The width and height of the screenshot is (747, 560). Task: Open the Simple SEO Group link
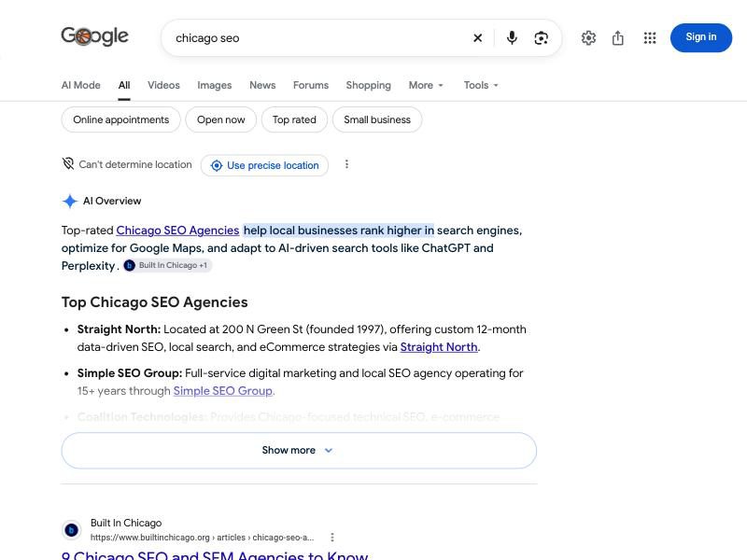point(223,391)
